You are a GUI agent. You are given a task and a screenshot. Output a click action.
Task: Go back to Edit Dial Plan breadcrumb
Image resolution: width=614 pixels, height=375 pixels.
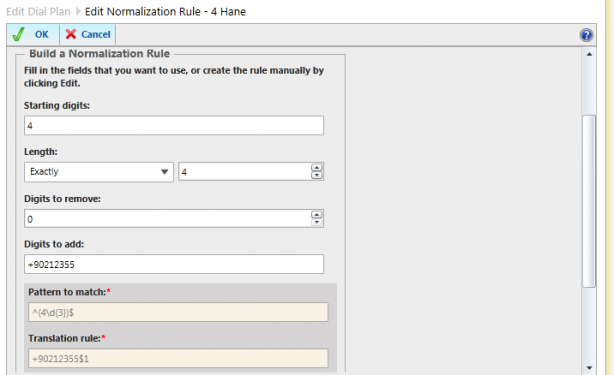(38, 12)
